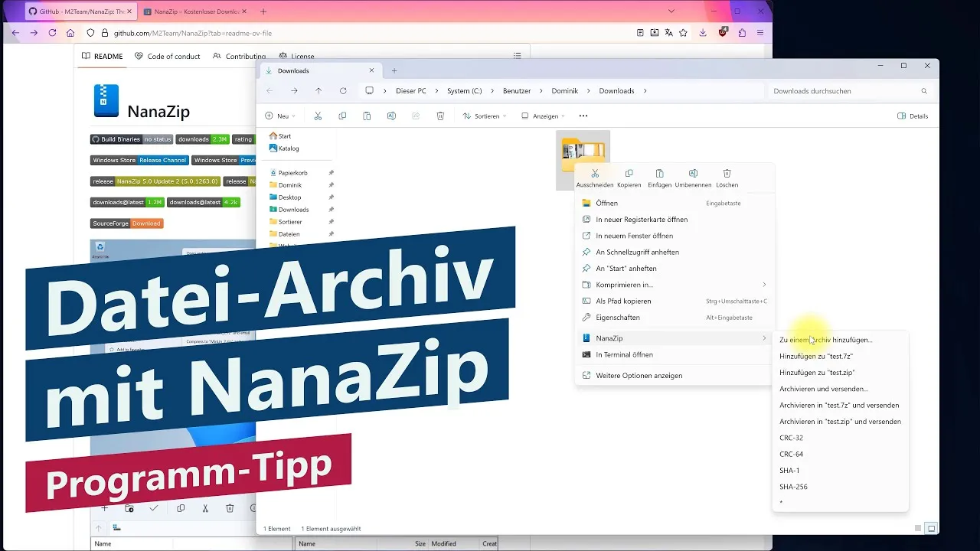Image resolution: width=980 pixels, height=551 pixels.
Task: Click the Cut icon in Explorer toolbar
Action: tap(318, 116)
